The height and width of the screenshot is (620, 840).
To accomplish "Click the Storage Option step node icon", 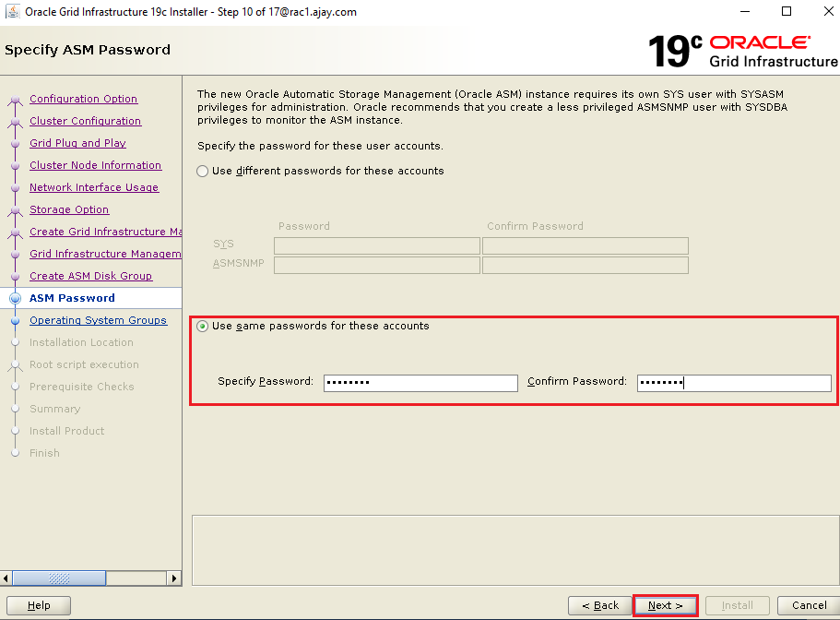I will pos(16,210).
